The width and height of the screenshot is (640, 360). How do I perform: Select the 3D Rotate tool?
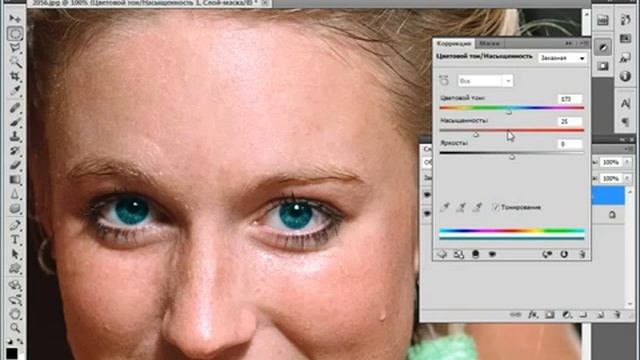point(15,285)
